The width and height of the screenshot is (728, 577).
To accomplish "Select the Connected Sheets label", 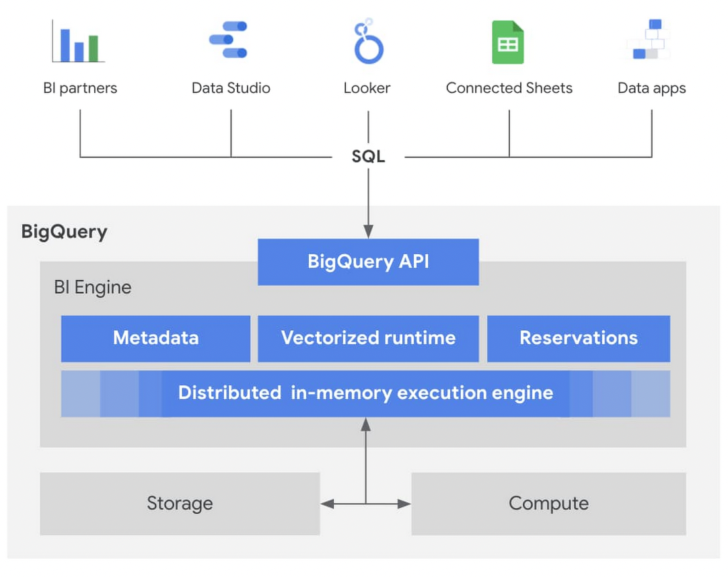I will click(x=509, y=87).
